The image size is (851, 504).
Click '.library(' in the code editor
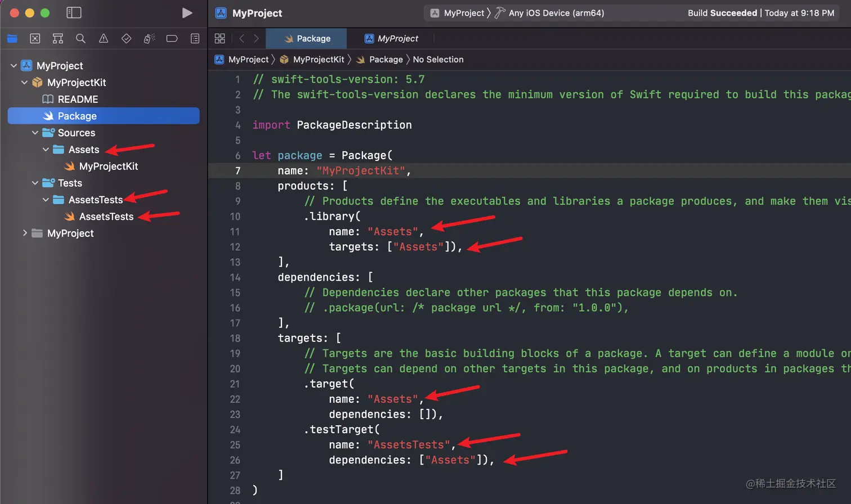coord(333,217)
